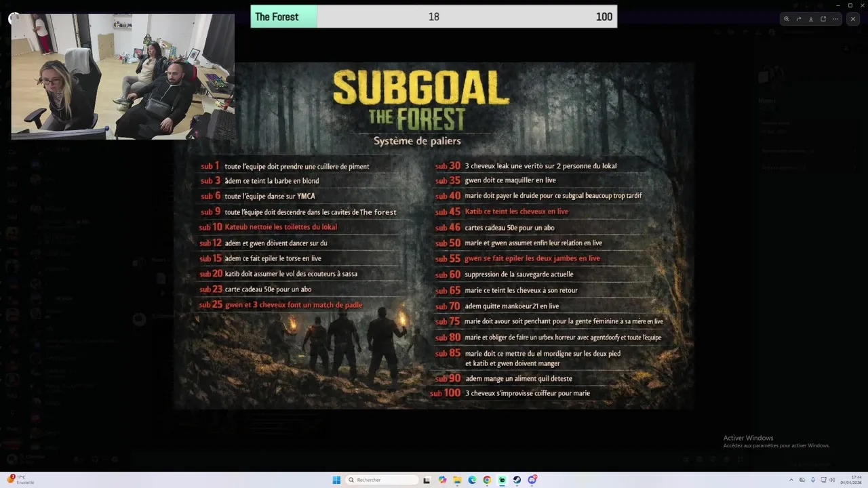Click the Rechercher taskbar search box
Screen dimensions: 868x488
[x=382, y=480]
